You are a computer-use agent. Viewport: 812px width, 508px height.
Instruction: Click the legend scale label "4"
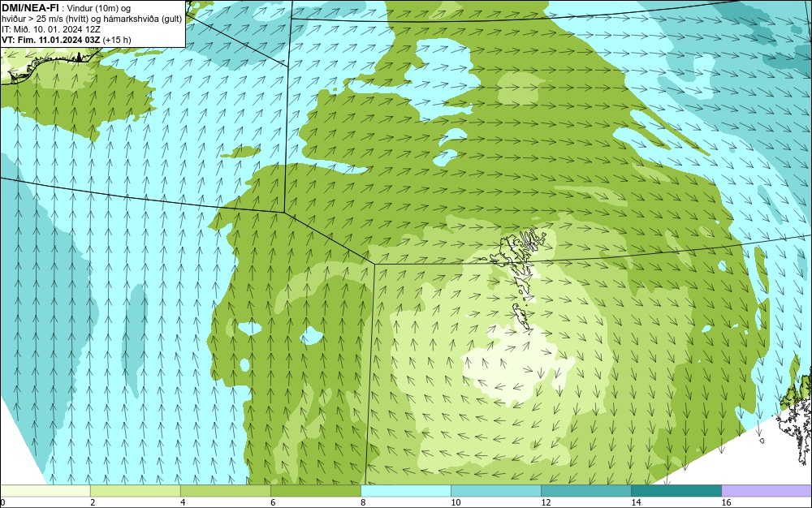pos(183,502)
